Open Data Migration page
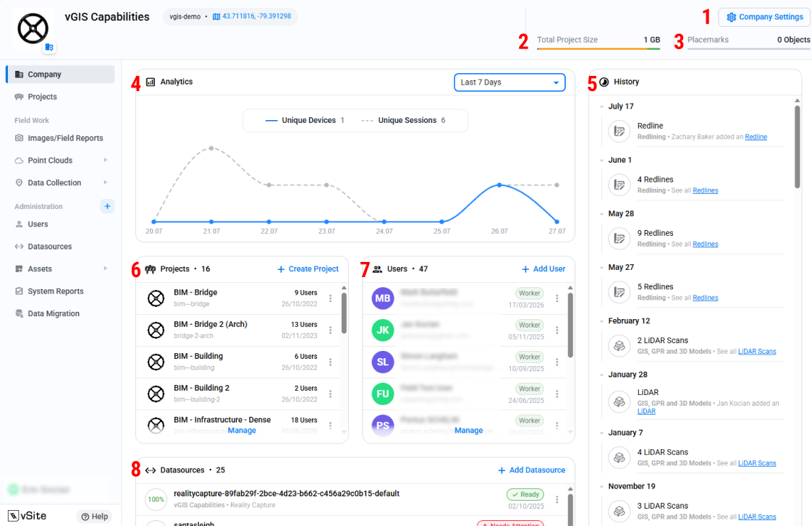Screen dimensions: 812x526 pos(54,313)
